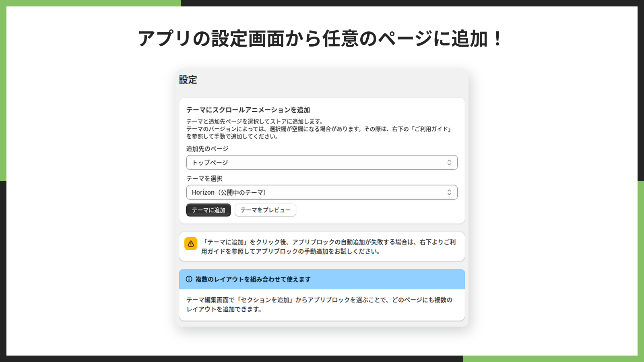
Task: Click the slide title アプリの設定画面から任意のページに追加！
Action: [x=321, y=39]
